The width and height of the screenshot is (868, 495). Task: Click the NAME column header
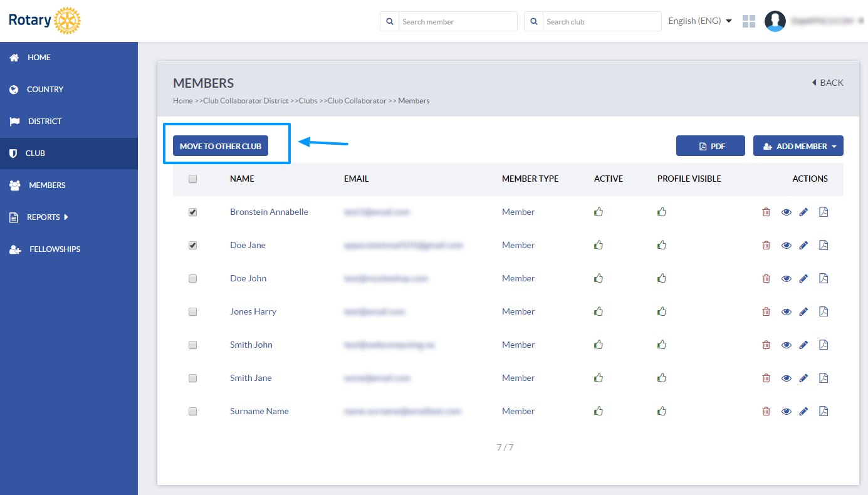point(242,179)
